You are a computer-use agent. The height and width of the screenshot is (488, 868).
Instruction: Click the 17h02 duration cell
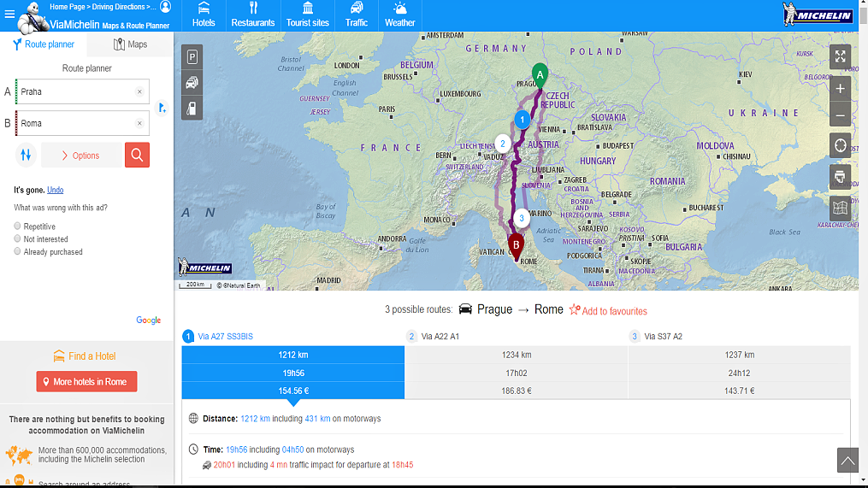[516, 373]
